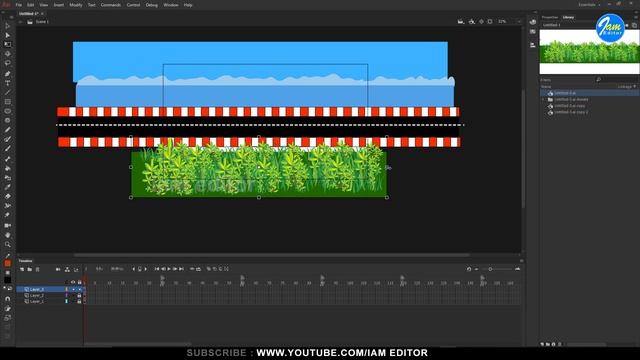640x360 pixels.
Task: Click the Clip content outside stage icon
Action: [x=490, y=22]
